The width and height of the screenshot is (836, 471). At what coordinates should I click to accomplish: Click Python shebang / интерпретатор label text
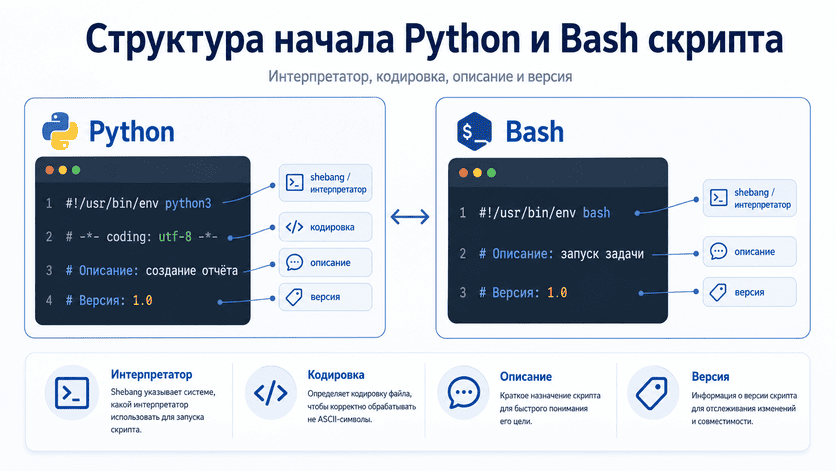pos(338,183)
